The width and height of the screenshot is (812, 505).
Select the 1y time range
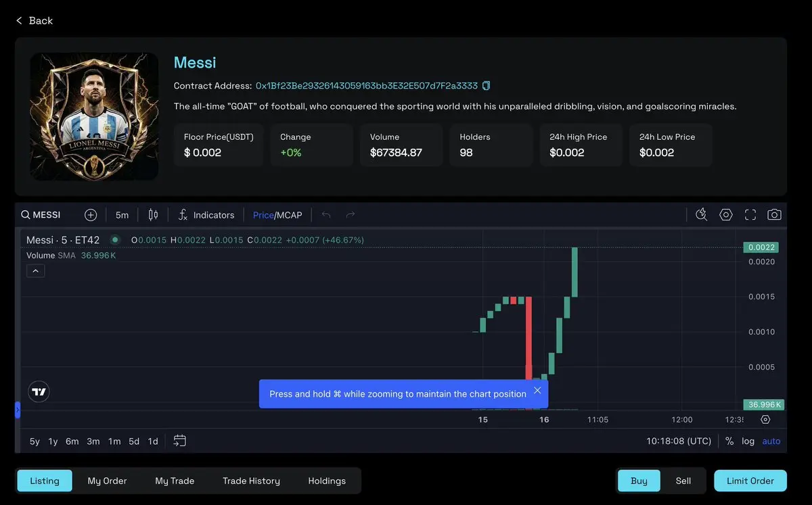point(53,441)
